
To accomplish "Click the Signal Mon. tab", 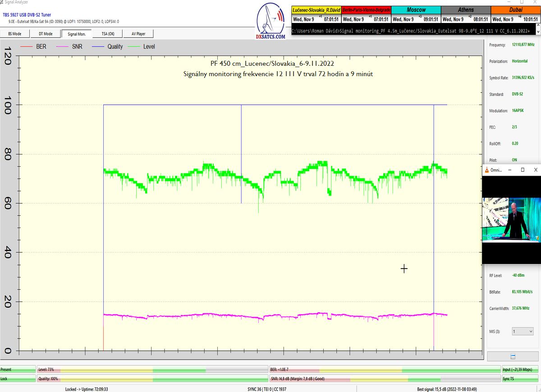I will [x=77, y=34].
